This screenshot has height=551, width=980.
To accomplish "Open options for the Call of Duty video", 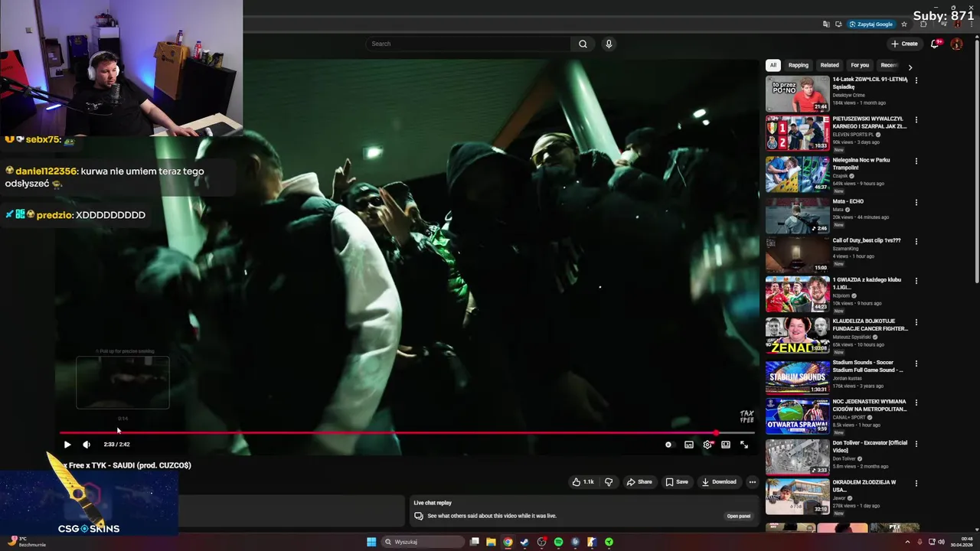I will (x=916, y=242).
